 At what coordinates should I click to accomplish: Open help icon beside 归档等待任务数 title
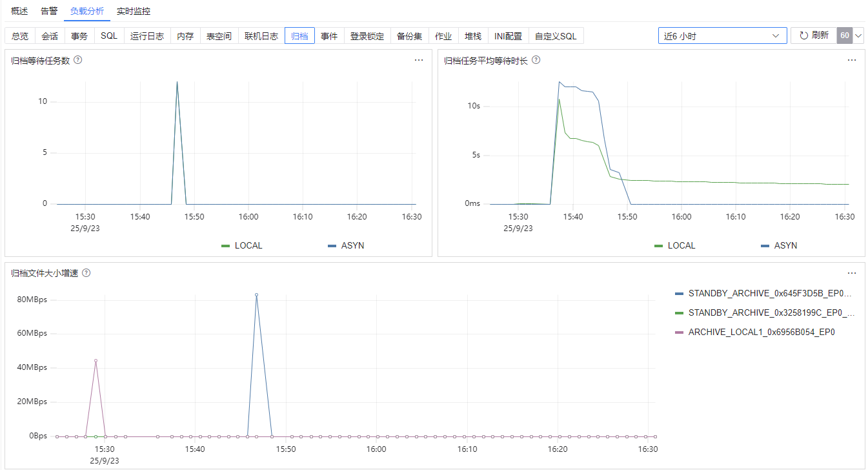(x=78, y=60)
